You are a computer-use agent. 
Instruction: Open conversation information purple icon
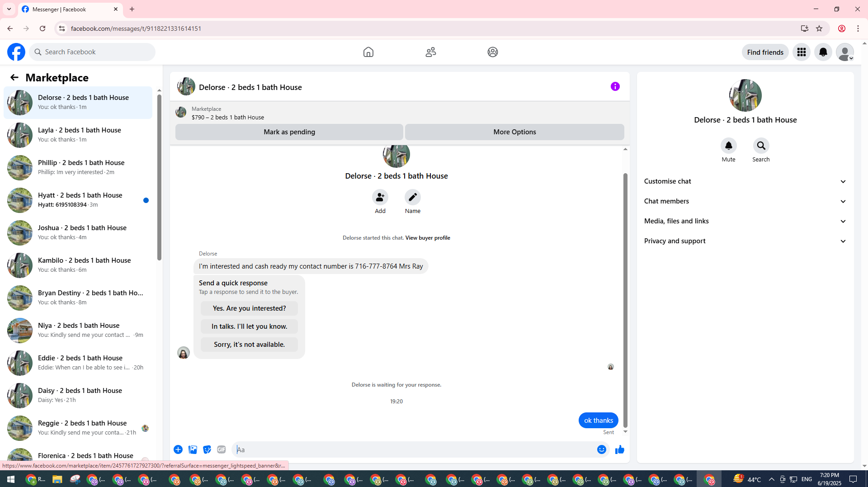615,86
